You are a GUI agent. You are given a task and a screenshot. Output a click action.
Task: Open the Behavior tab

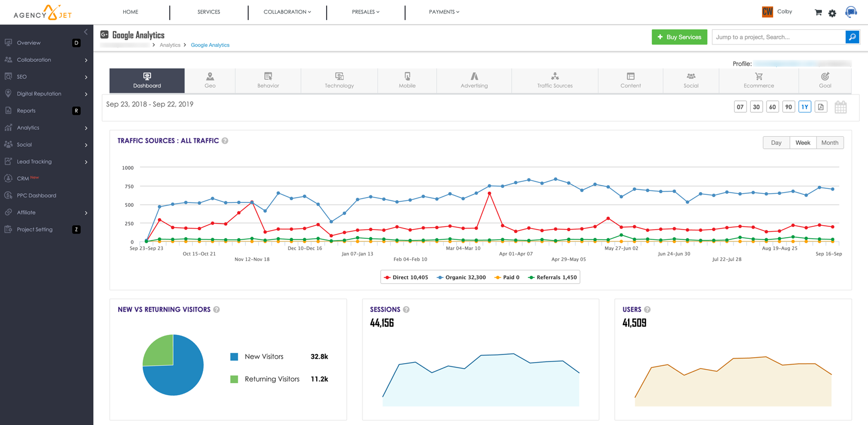click(x=268, y=80)
